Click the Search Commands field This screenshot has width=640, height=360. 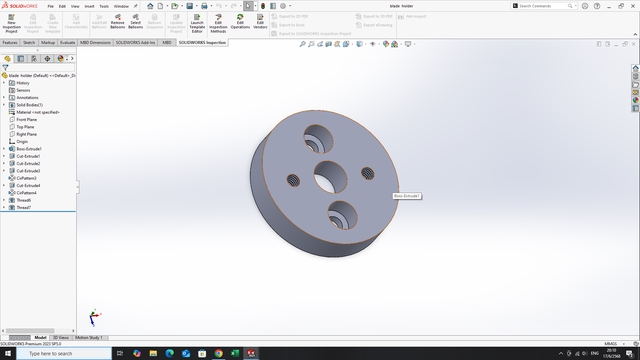tap(543, 6)
